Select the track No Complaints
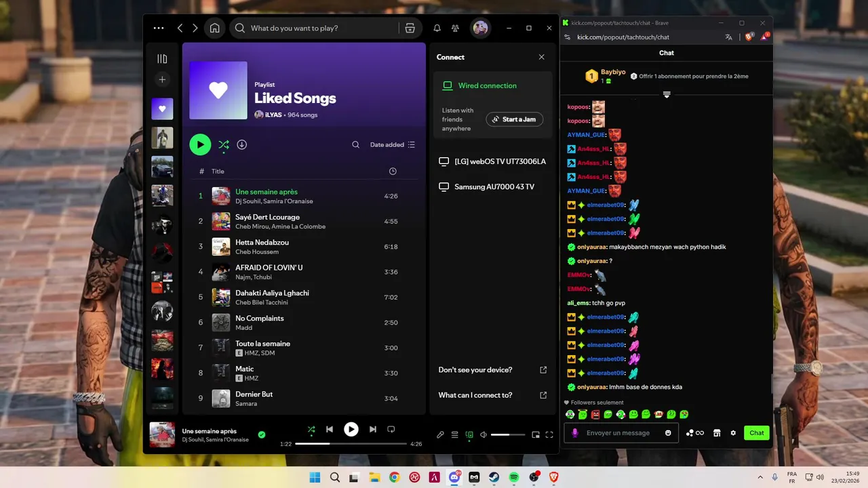Screen dimensions: 868x488 tap(303, 323)
